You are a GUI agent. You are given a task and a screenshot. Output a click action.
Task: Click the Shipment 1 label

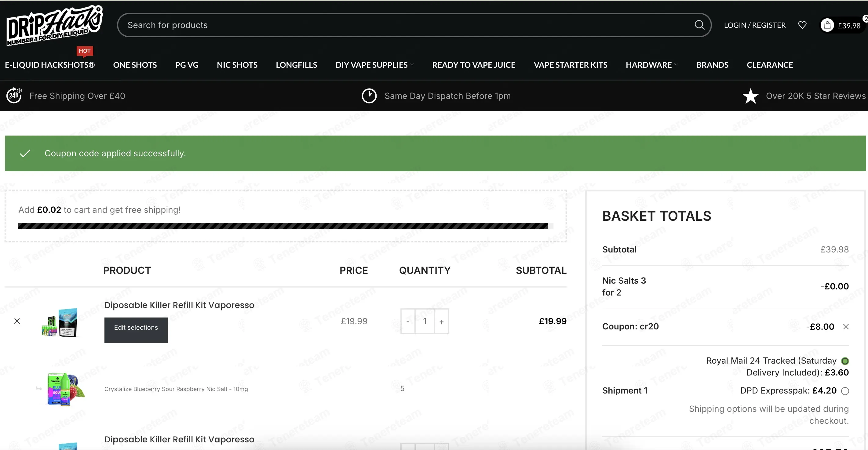pyautogui.click(x=625, y=390)
